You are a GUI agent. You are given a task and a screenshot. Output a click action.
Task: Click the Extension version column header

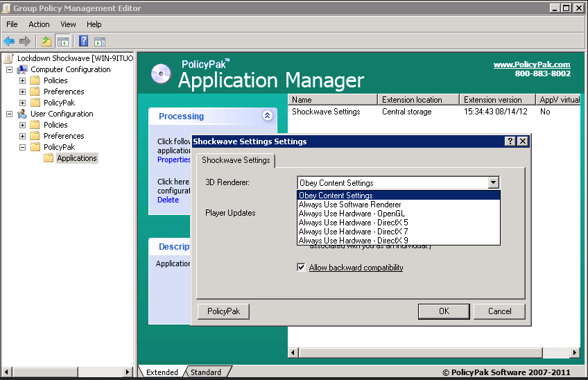497,100
